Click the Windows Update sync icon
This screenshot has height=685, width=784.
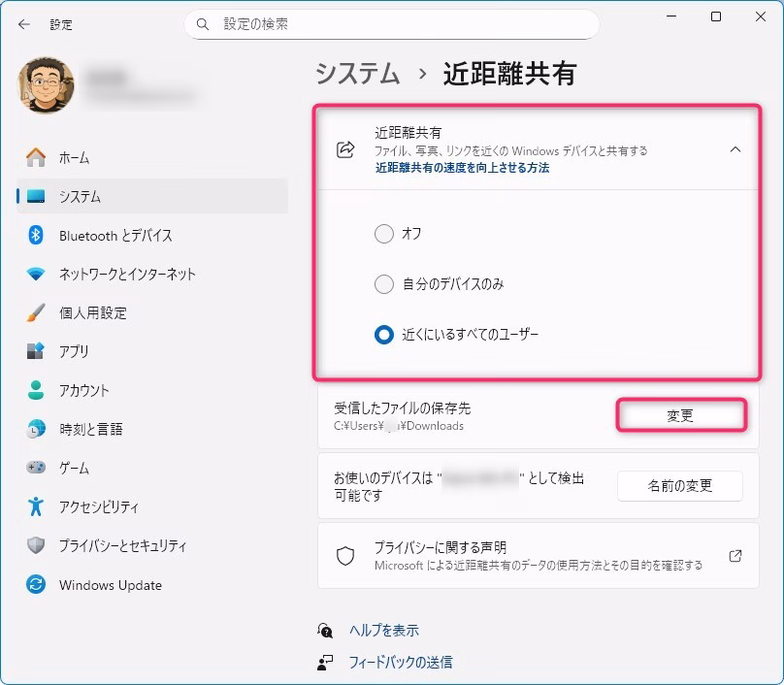[36, 585]
